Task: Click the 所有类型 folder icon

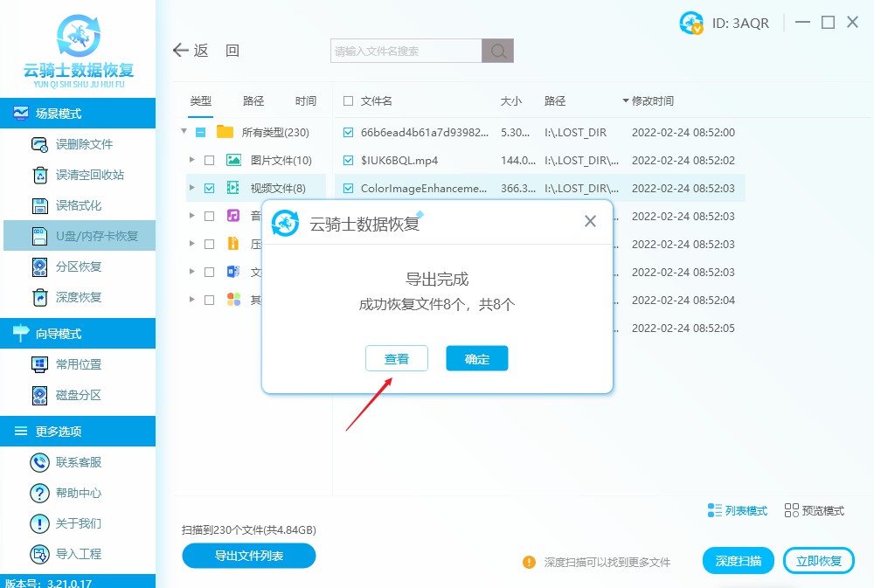Action: pos(225,132)
